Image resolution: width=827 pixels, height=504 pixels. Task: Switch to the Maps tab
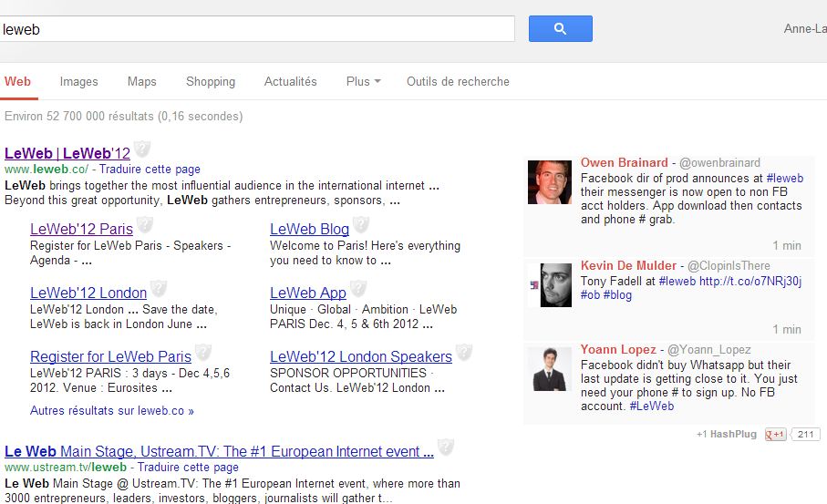pos(142,82)
